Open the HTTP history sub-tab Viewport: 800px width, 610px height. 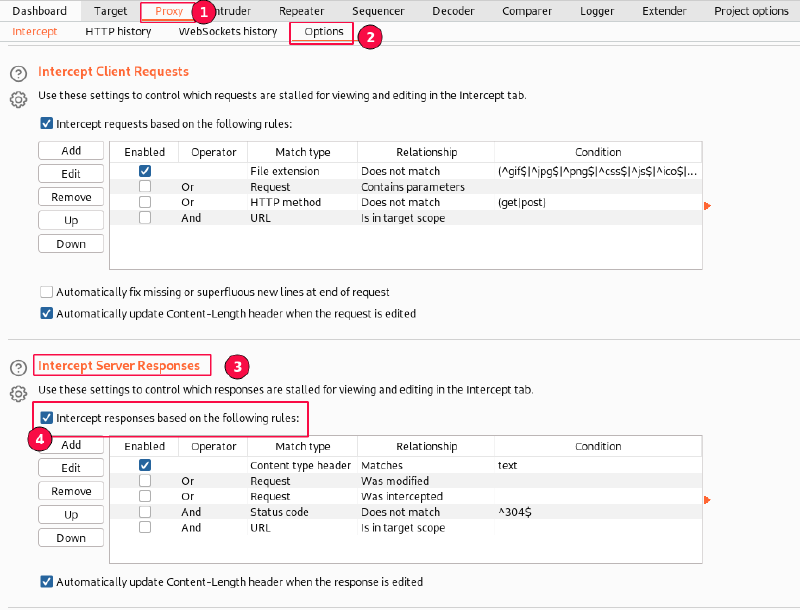(118, 32)
